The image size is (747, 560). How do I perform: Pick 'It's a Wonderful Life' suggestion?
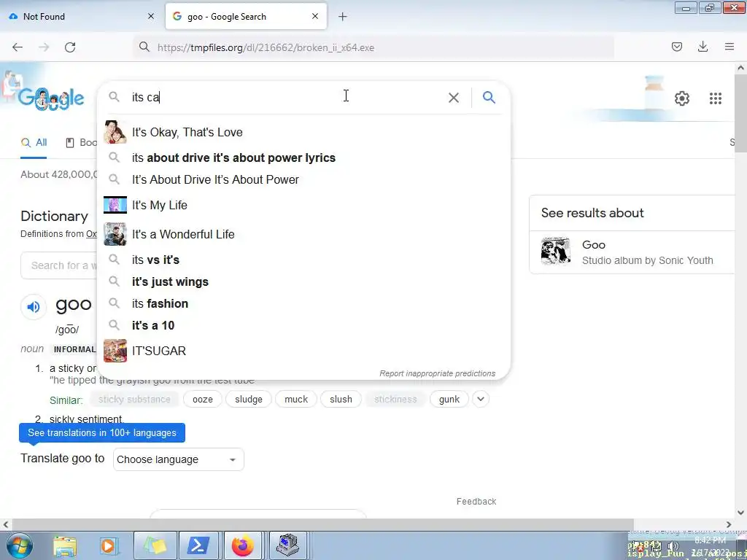pyautogui.click(x=303, y=234)
